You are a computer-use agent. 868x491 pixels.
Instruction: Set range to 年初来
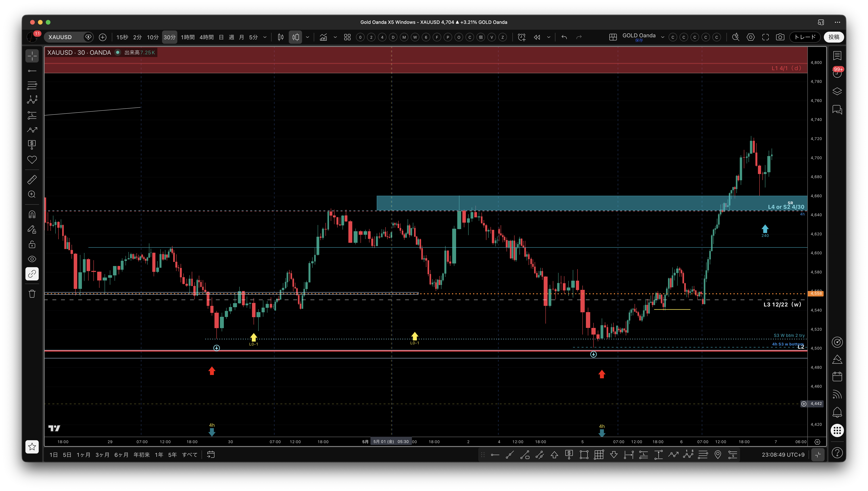point(141,455)
